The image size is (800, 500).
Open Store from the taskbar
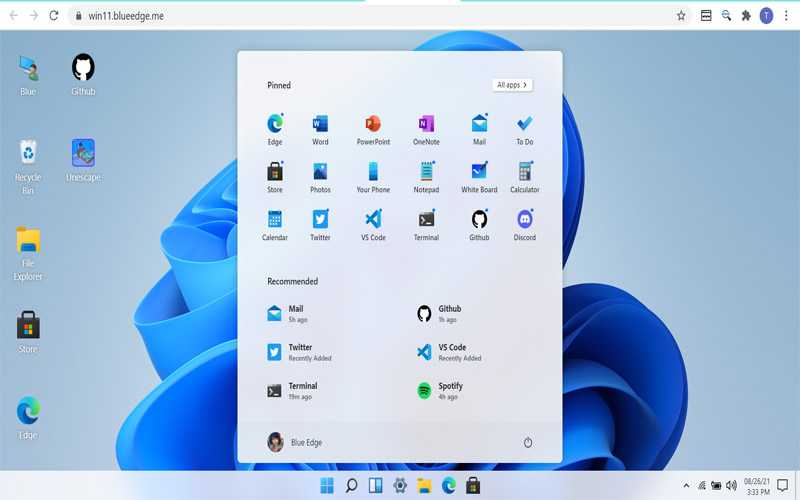coord(473,486)
